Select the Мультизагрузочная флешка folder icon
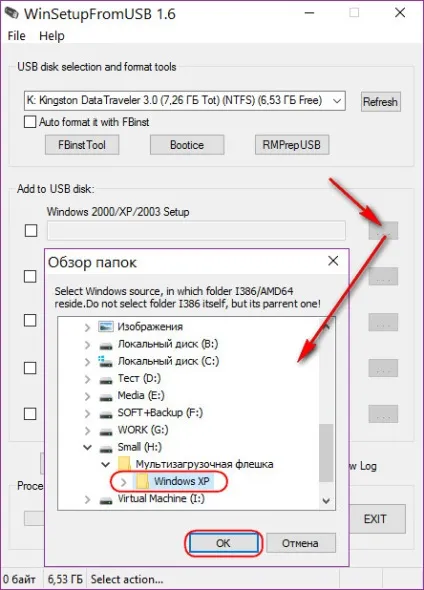Image resolution: width=424 pixels, height=590 pixels. point(124,464)
